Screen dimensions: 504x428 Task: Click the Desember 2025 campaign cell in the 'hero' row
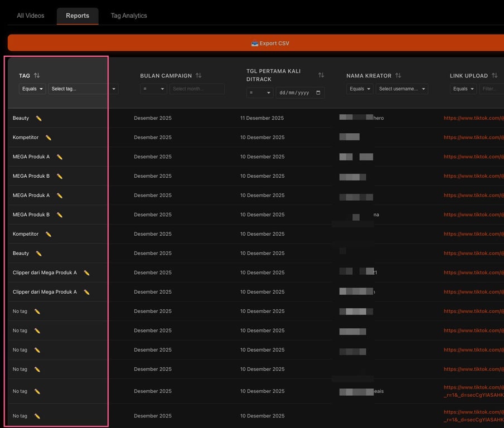153,118
